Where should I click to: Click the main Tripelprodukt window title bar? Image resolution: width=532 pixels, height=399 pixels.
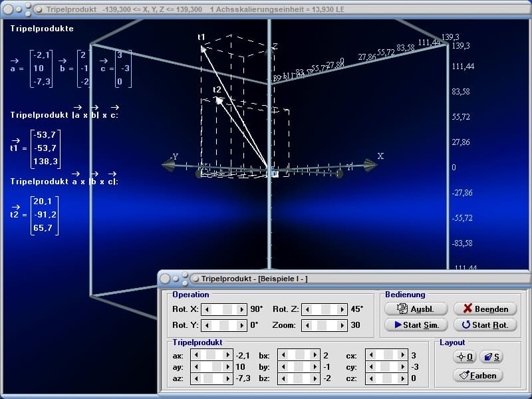[266, 9]
